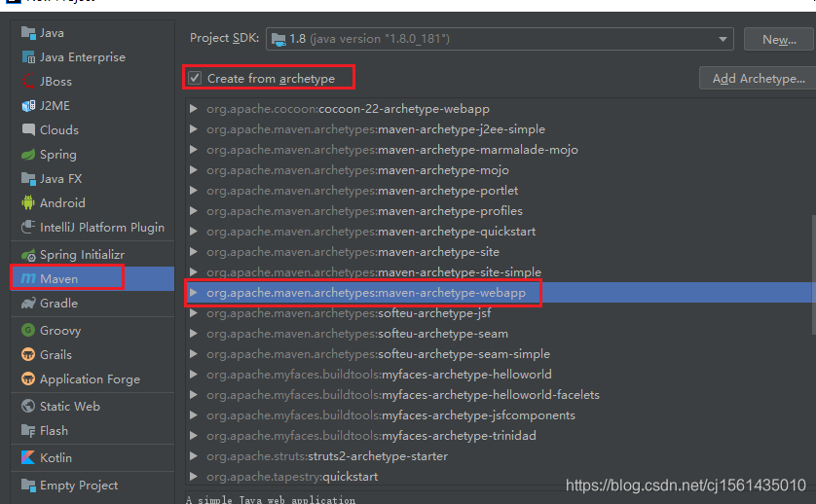Click the Add Archetype... button
Screen dimensions: 816x504
[759, 79]
